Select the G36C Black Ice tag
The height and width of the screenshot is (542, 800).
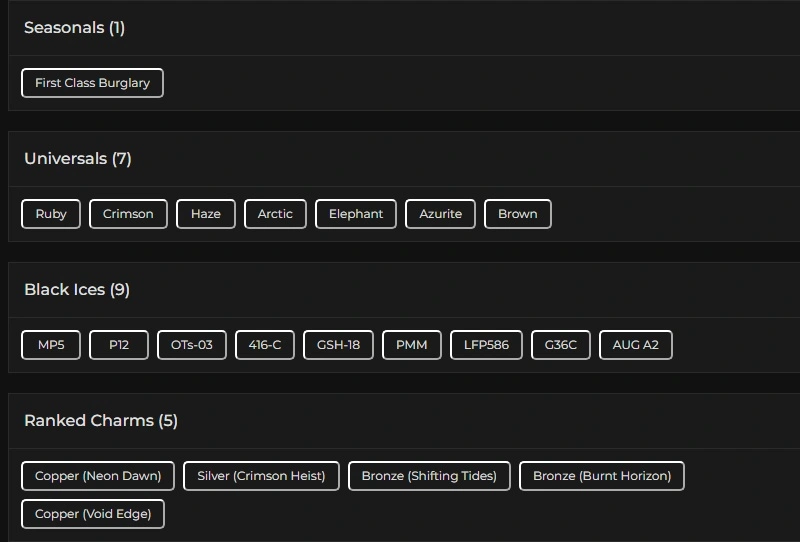click(561, 345)
